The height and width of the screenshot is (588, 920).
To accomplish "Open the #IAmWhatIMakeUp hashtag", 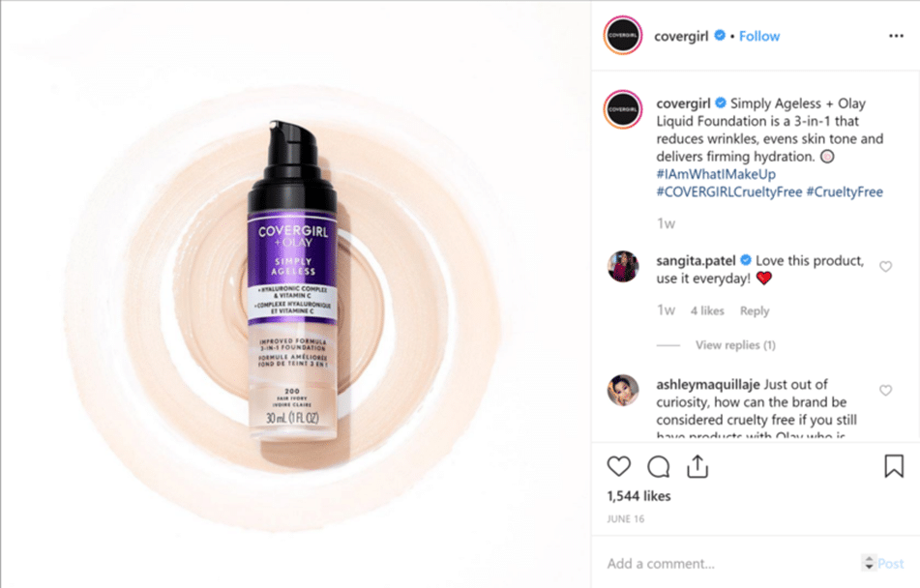I will pyautogui.click(x=716, y=174).
